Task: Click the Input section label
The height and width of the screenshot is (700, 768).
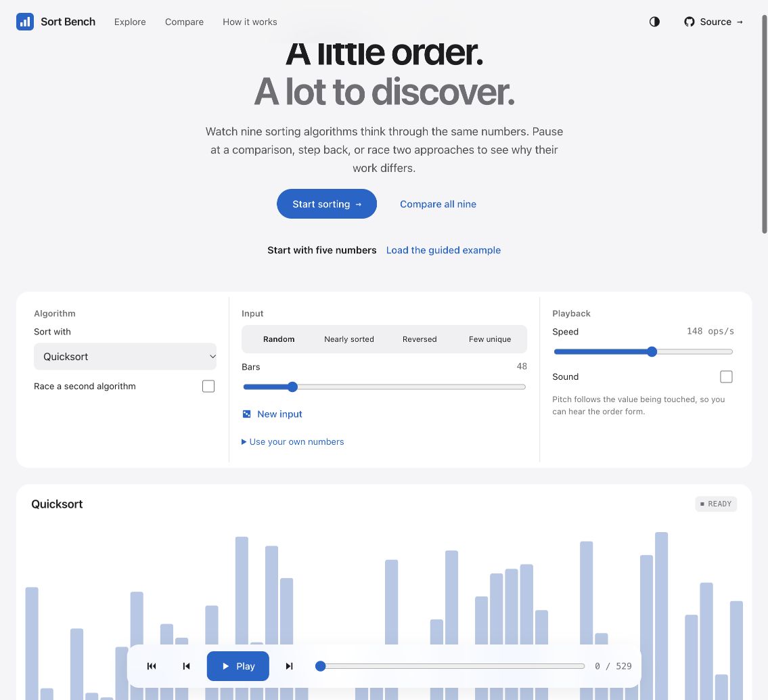Action: tap(252, 313)
